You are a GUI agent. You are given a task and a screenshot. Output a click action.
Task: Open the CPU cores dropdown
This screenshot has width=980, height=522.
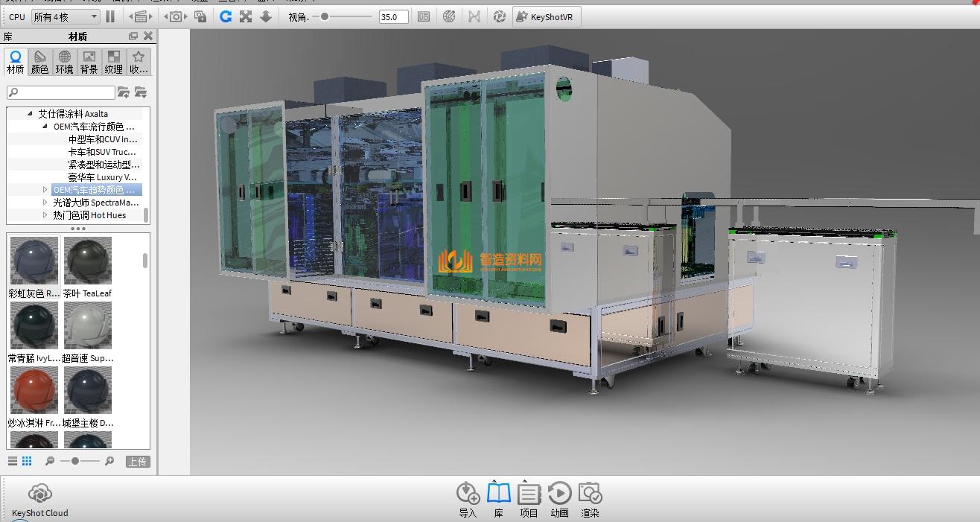coord(66,16)
